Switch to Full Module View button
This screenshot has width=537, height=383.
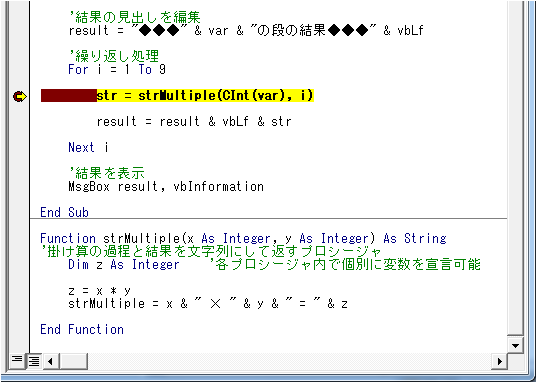point(34,361)
